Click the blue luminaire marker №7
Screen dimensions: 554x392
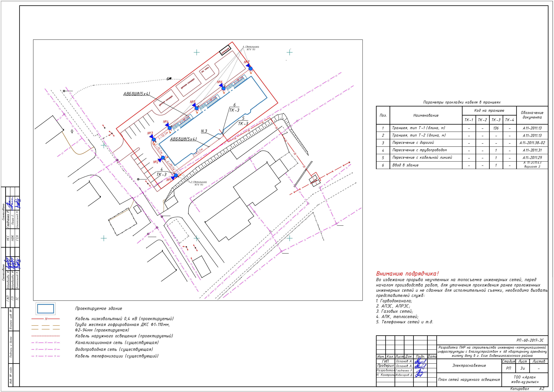tap(250, 68)
